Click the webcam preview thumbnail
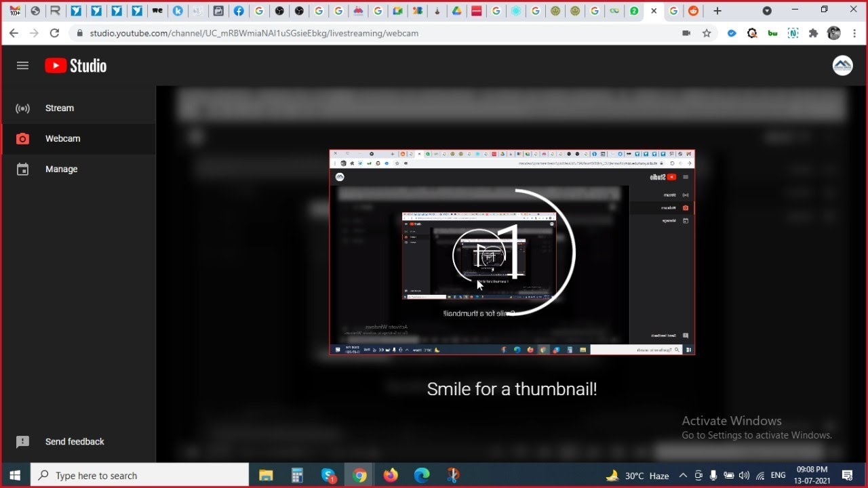 pos(512,252)
